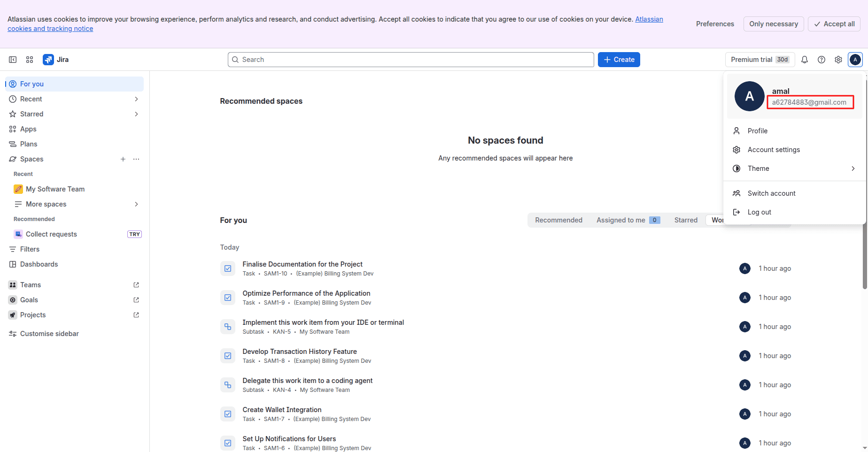
Task: Accept all cookies
Action: 834,24
